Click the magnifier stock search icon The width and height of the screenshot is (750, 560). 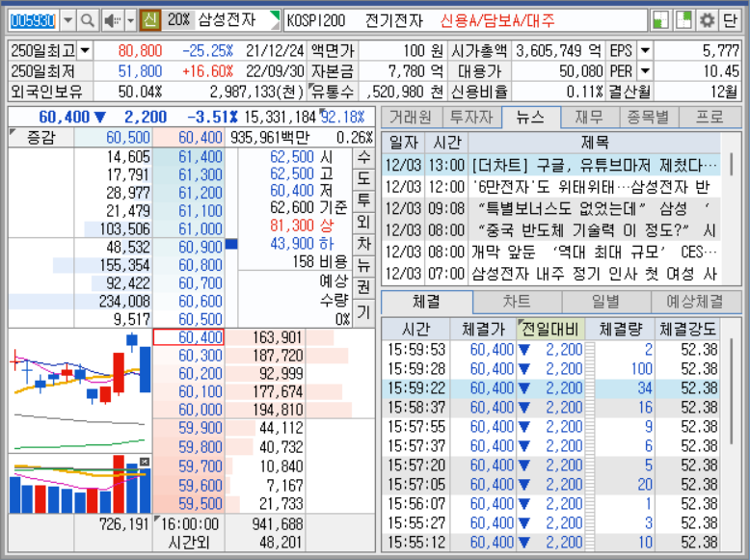pos(87,20)
